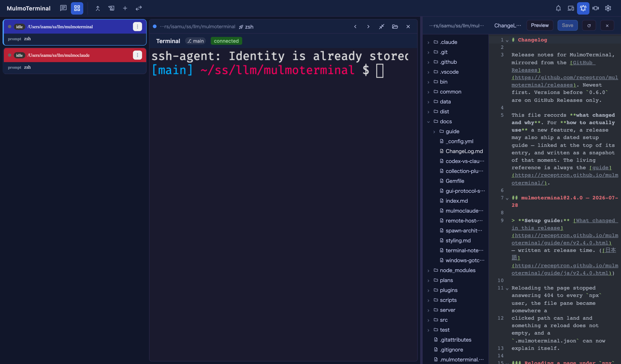Go to the previous terminal with left chevron
The image size is (621, 364).
pos(355,26)
